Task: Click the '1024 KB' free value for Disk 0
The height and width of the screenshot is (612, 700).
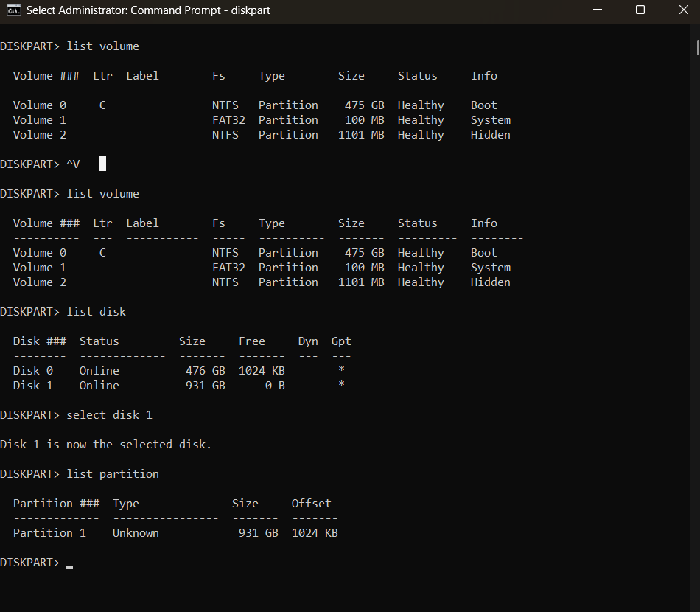Action: coord(262,371)
